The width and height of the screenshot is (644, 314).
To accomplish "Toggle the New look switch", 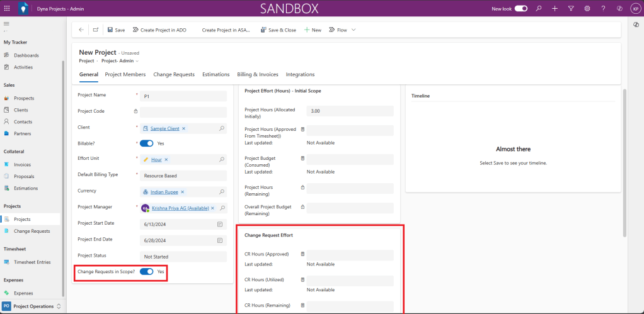I will click(521, 9).
